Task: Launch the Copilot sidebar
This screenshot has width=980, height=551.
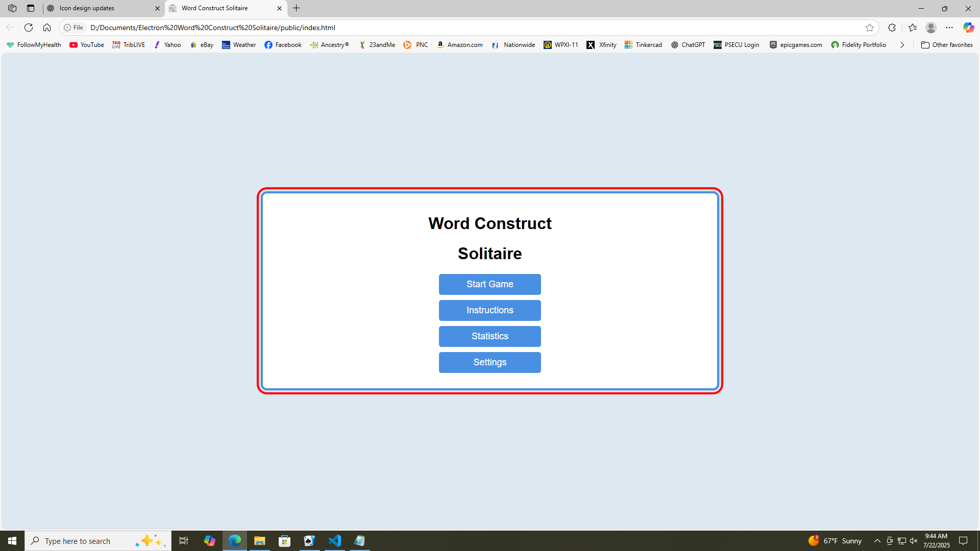Action: point(968,28)
